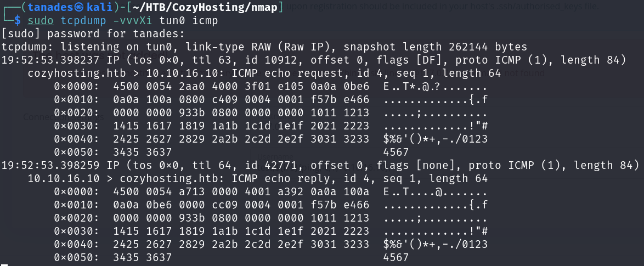644x266 pixels.
Task: Click the [DF] flags value
Action: (431, 60)
